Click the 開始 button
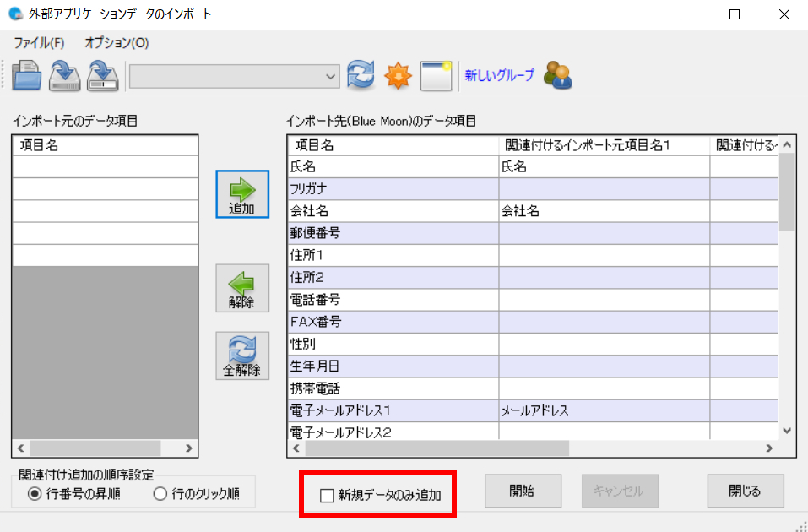 pos(523,491)
